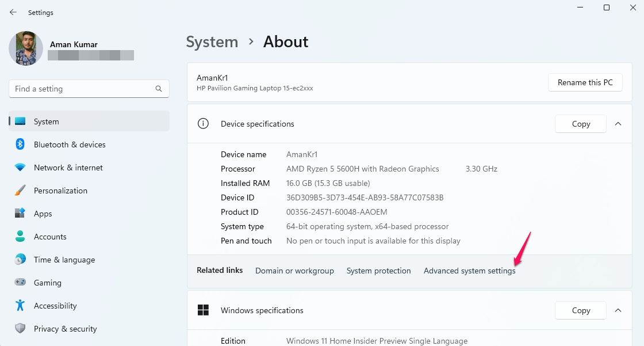This screenshot has height=346, width=644.
Task: Open the Advanced system settings link
Action: click(x=469, y=271)
